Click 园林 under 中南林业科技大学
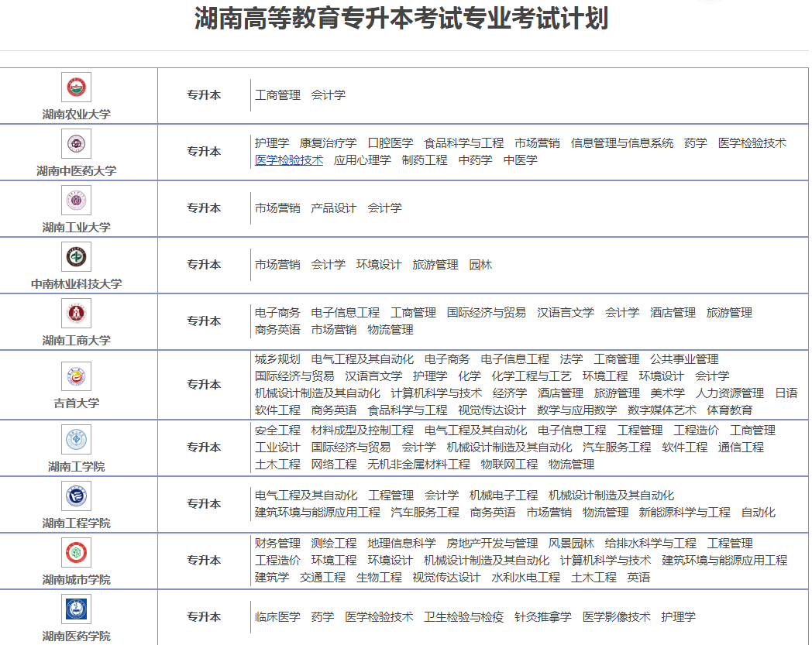The height and width of the screenshot is (645, 812). pos(480,265)
